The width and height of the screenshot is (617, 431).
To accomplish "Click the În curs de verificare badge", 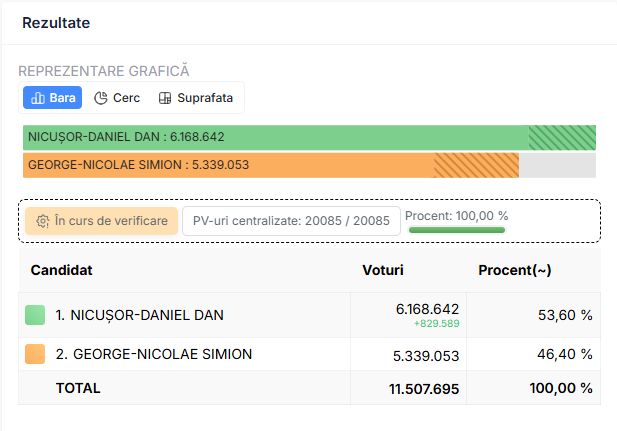I will (102, 221).
